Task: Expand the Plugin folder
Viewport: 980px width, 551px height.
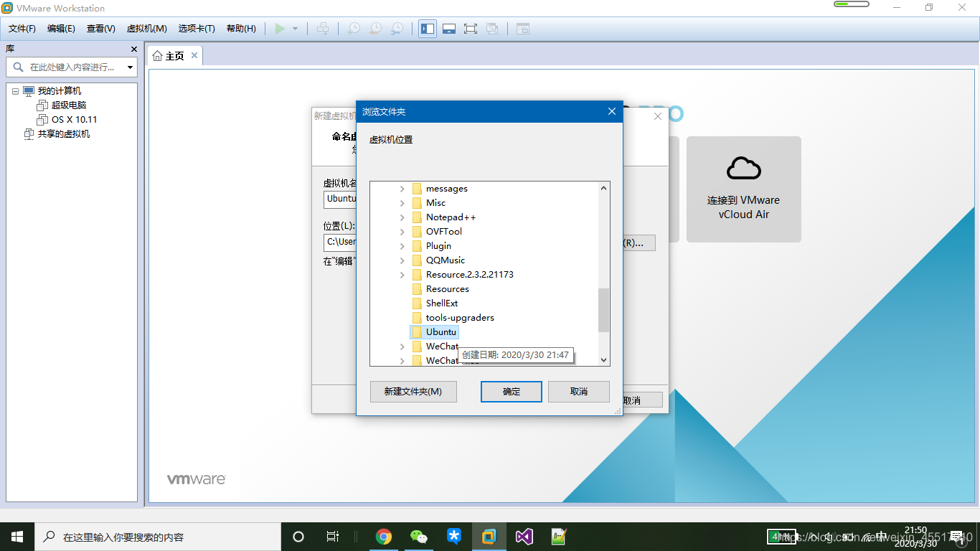Action: (402, 246)
